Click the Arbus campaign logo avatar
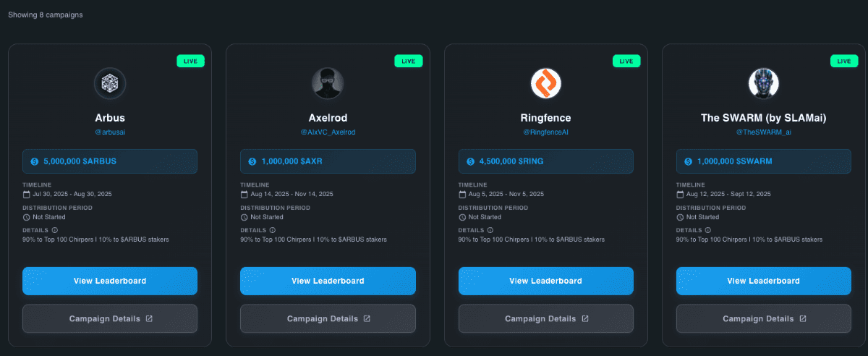The height and width of the screenshot is (356, 868). pos(110,83)
